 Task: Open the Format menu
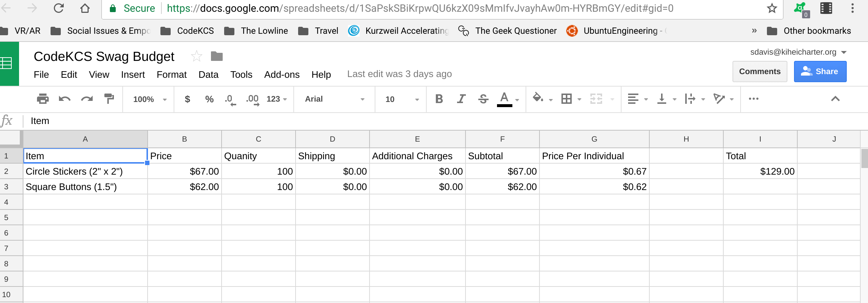171,74
